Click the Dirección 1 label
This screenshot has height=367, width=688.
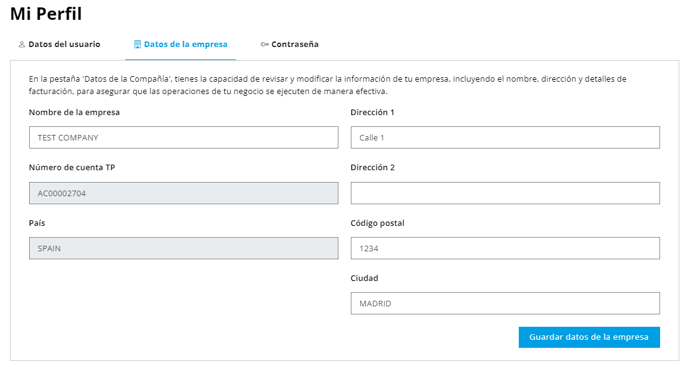[372, 112]
